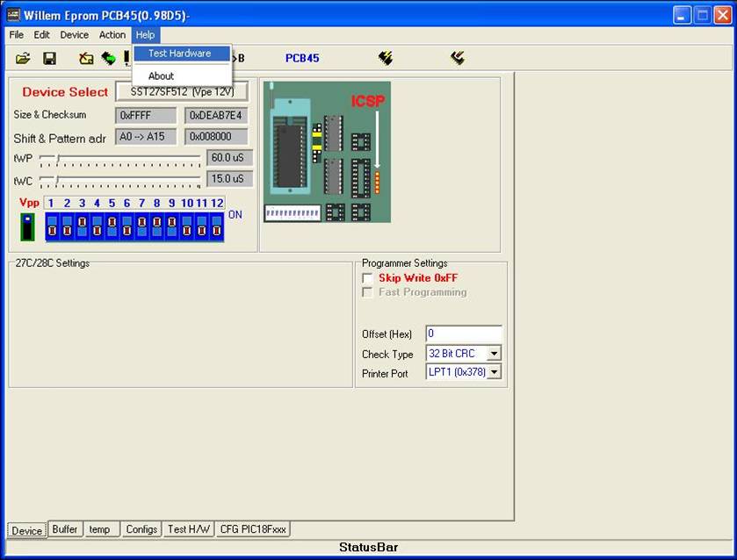Click the 27C/28C Settings group label
Screen dimensions: 737x560
[x=52, y=263]
